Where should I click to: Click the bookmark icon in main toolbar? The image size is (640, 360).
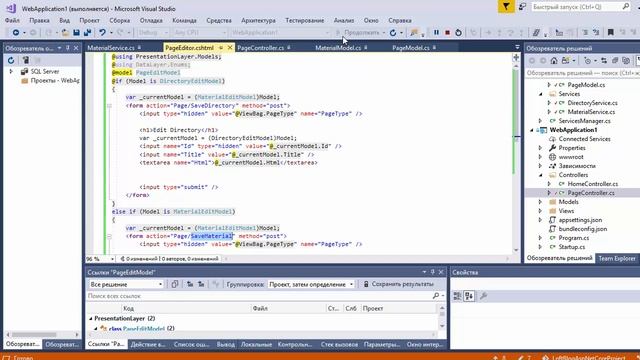coord(611,32)
